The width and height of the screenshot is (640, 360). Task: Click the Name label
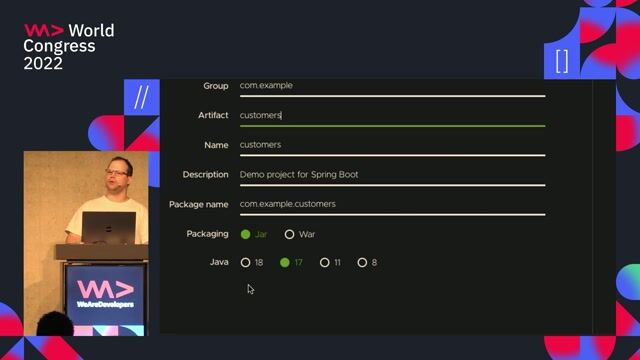[x=216, y=145]
